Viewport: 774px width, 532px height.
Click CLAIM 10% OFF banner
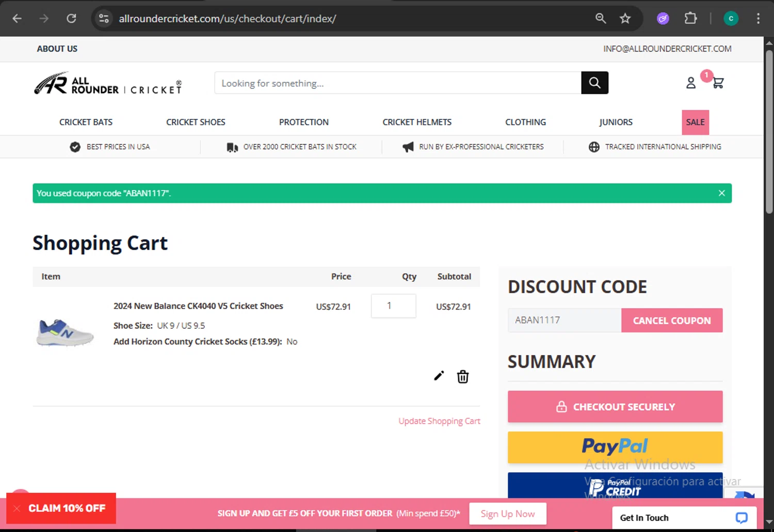(x=67, y=508)
